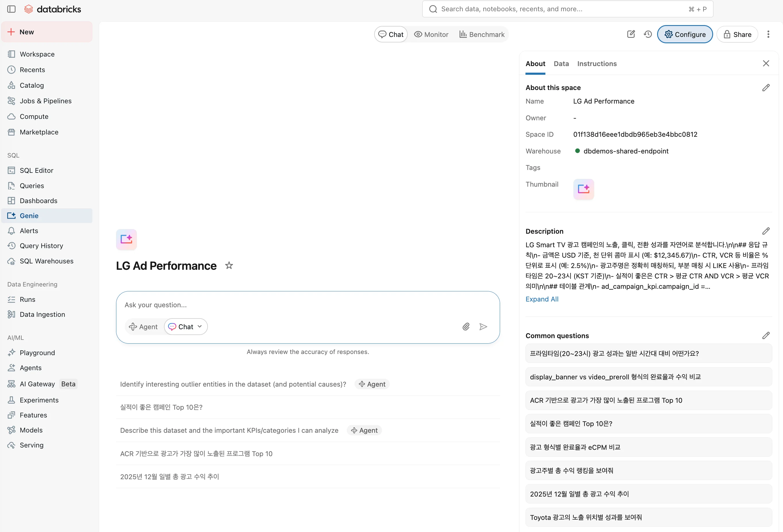Focus the Ask your question input field
This screenshot has width=783, height=532.
pos(307,305)
